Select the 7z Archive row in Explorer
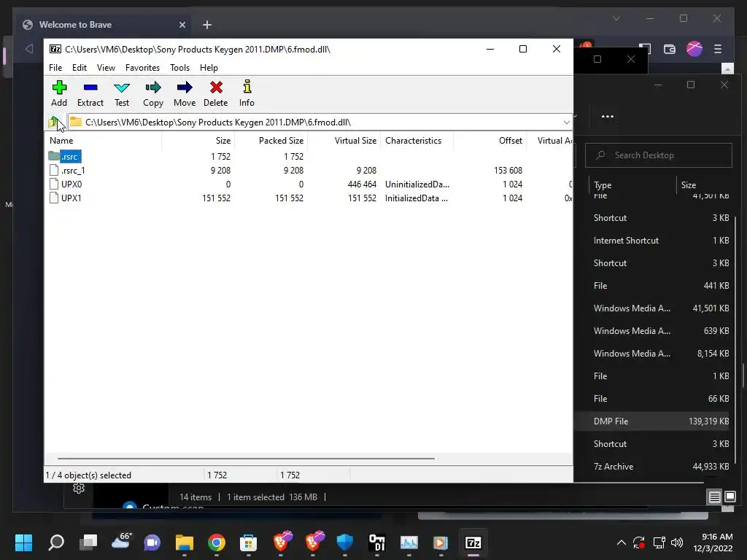This screenshot has width=747, height=560. click(x=653, y=467)
